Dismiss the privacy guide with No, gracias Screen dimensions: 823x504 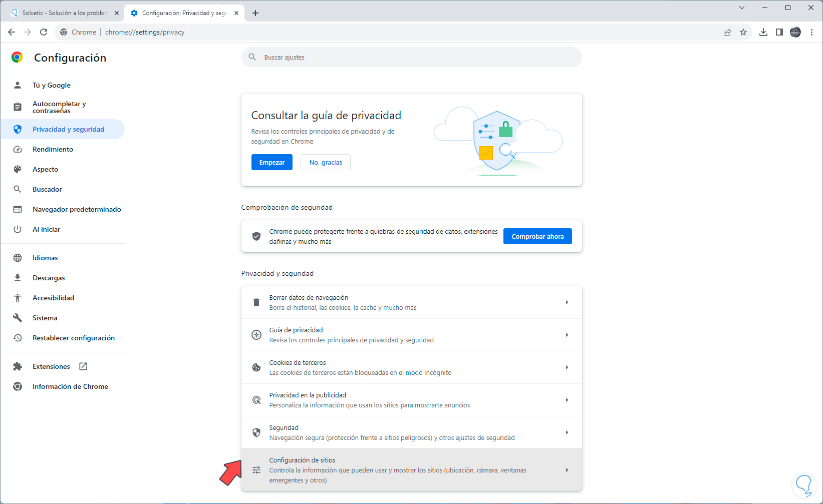pos(326,162)
